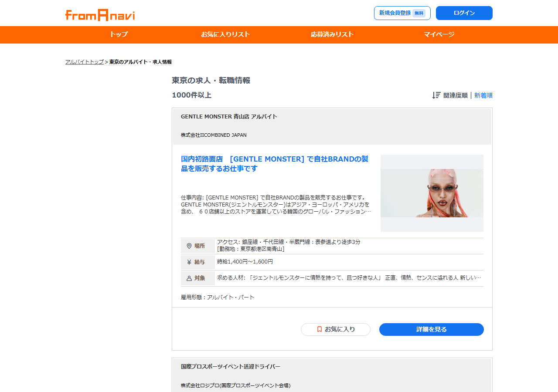Add GENTLE MONSTER job to お気に入り
Image resolution: width=558 pixels, height=392 pixels.
[x=336, y=329]
